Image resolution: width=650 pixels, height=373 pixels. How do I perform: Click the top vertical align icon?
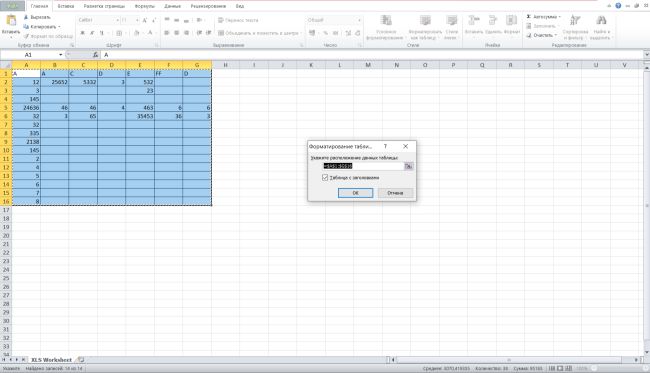[167, 20]
